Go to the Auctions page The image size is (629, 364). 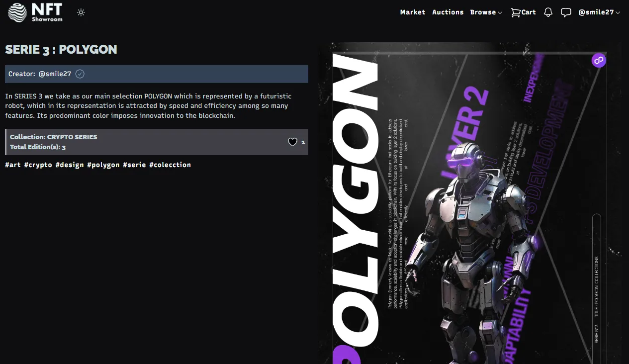tap(448, 12)
